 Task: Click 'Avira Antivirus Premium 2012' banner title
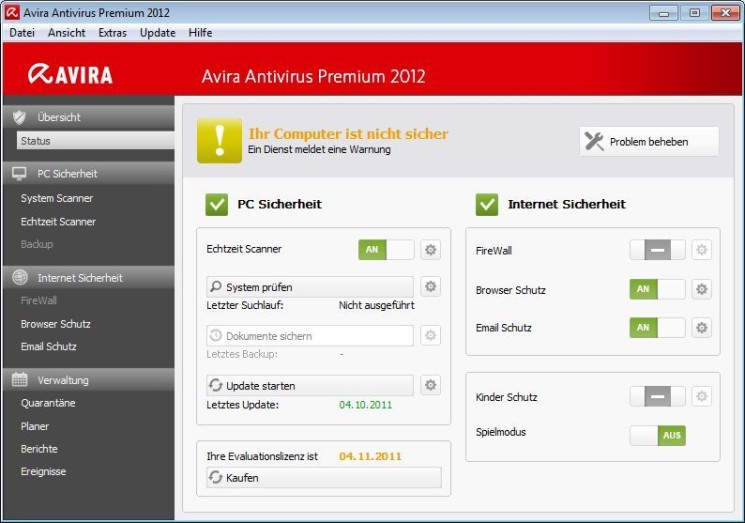click(x=313, y=76)
